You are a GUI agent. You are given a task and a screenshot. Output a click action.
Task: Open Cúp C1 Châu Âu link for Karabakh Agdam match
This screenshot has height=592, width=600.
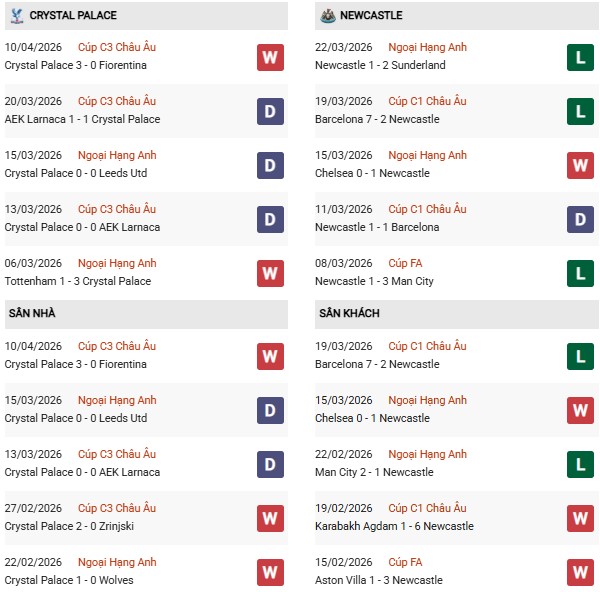tap(427, 508)
